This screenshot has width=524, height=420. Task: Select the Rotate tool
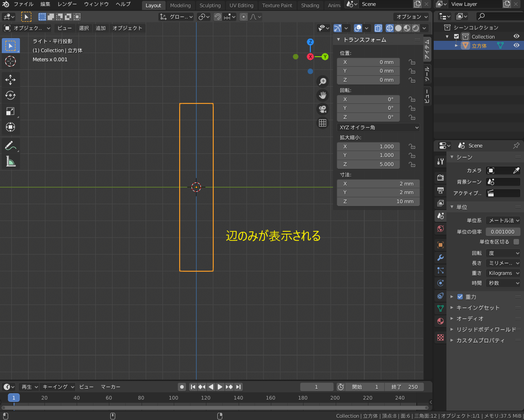11,96
